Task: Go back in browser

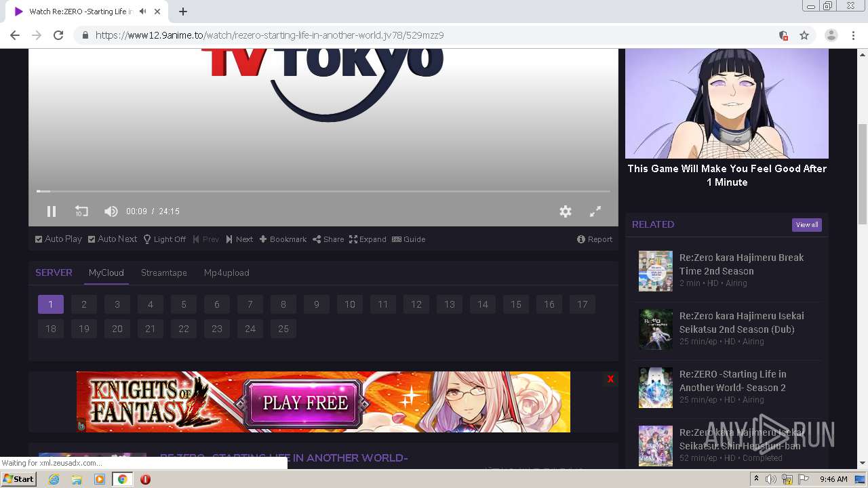Action: (15, 35)
